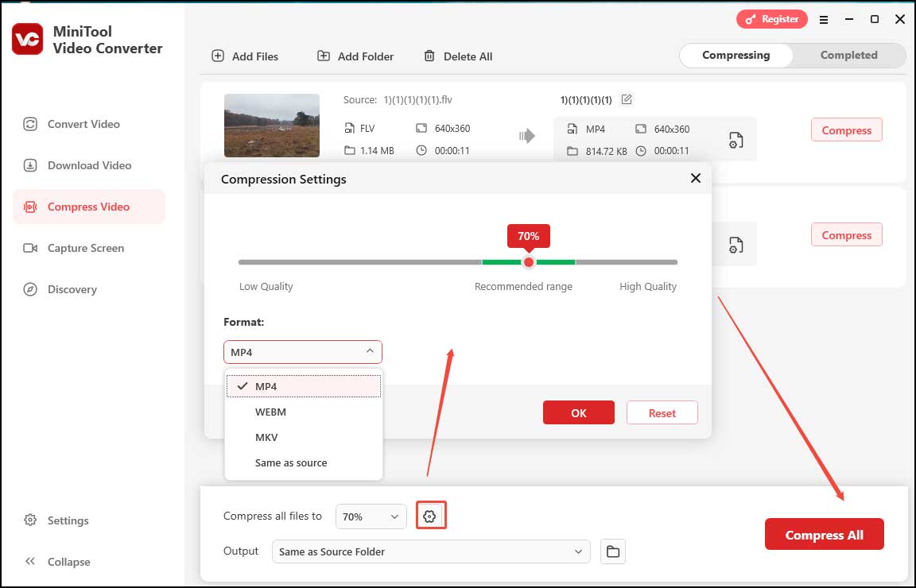This screenshot has height=588, width=916.
Task: Click the 70% quality slider handle
Action: pyautogui.click(x=529, y=262)
